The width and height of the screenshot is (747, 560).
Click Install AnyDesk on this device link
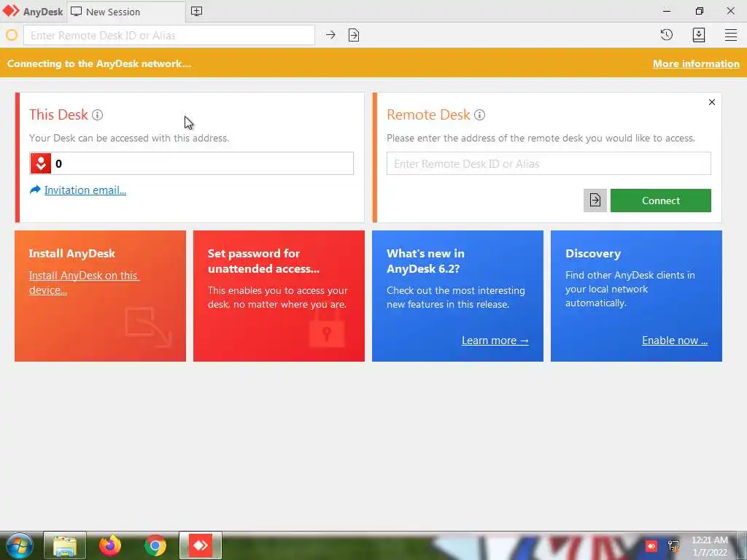coord(84,283)
